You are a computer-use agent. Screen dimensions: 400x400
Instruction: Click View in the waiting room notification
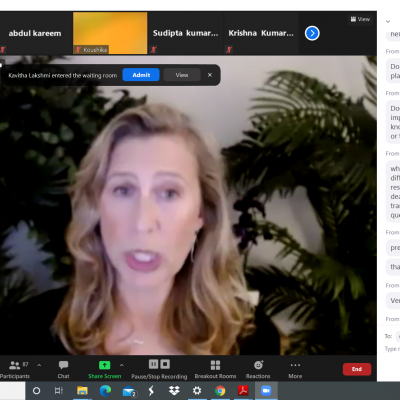tap(182, 75)
